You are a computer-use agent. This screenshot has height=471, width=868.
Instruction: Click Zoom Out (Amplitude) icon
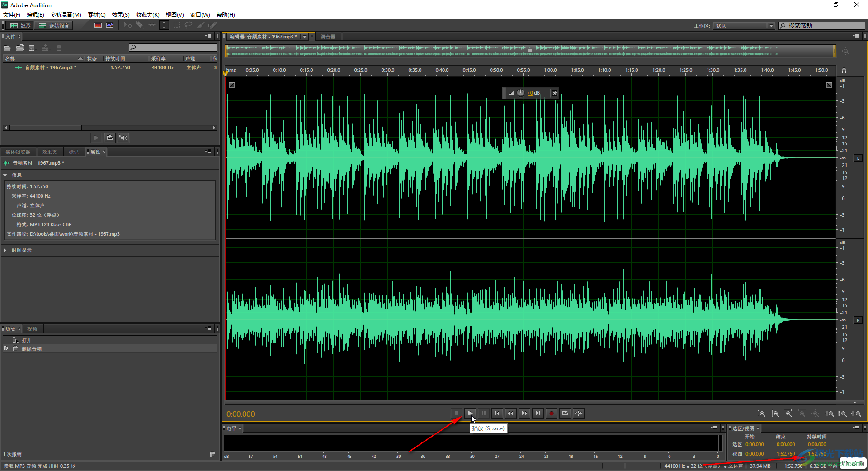click(x=775, y=414)
